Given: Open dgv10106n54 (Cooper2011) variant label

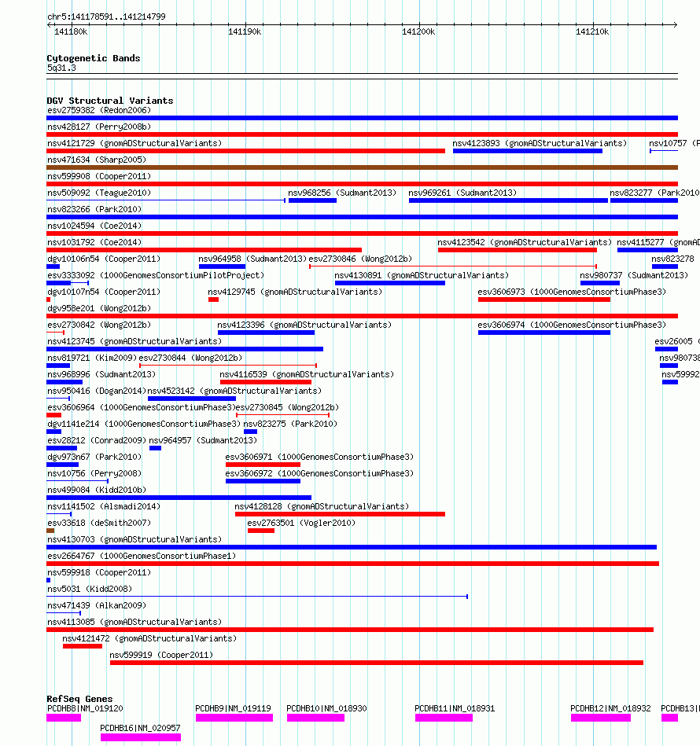Looking at the screenshot, I should point(104,259).
